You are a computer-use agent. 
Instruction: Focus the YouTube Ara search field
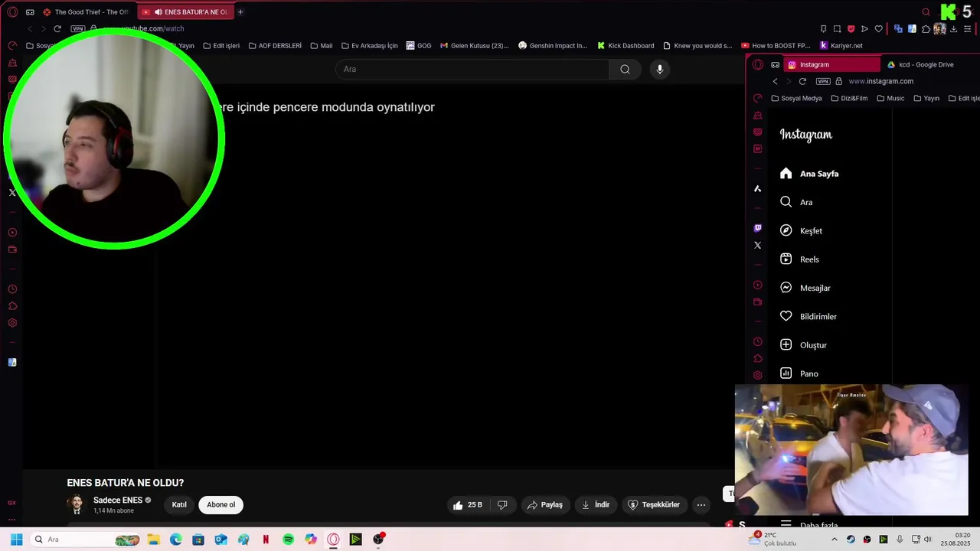[472, 70]
